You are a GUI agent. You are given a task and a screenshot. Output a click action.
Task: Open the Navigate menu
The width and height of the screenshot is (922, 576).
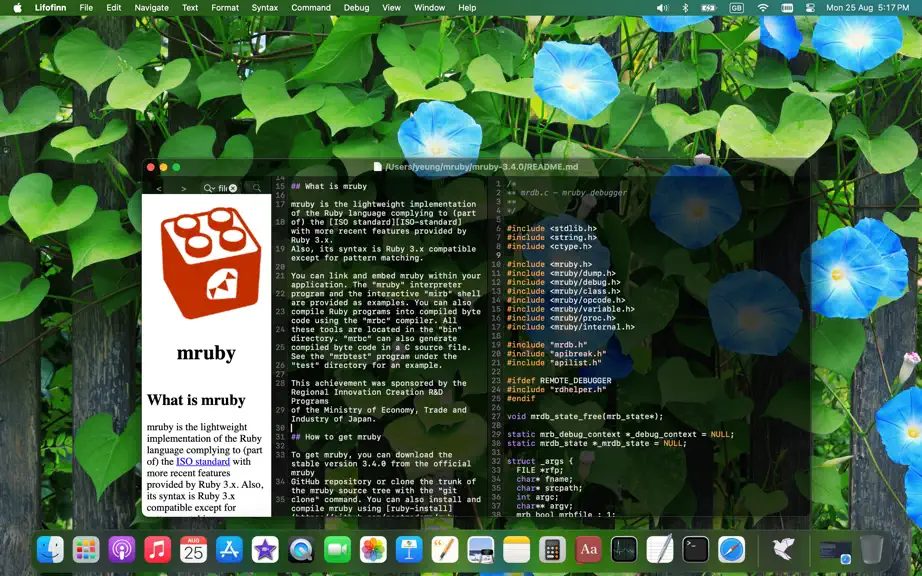(x=151, y=8)
